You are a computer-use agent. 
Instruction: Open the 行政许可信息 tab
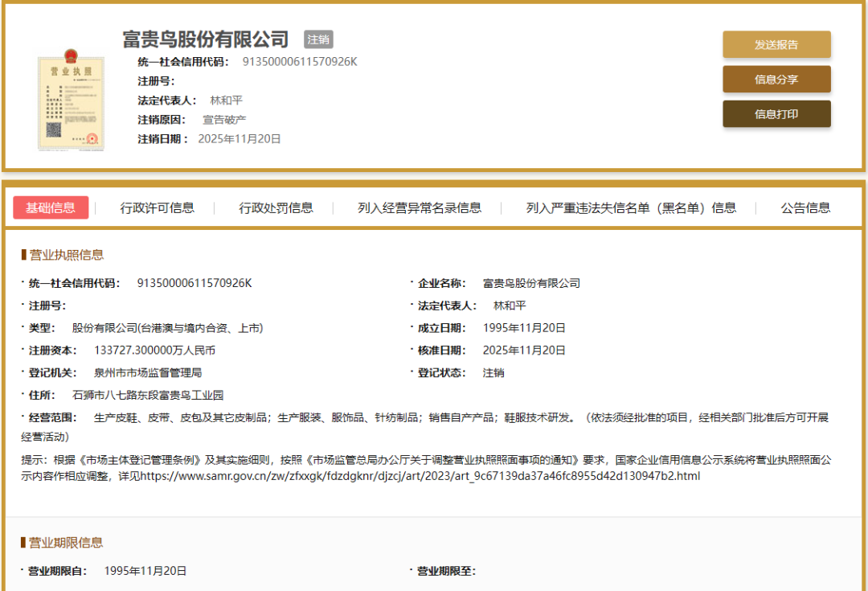161,207
